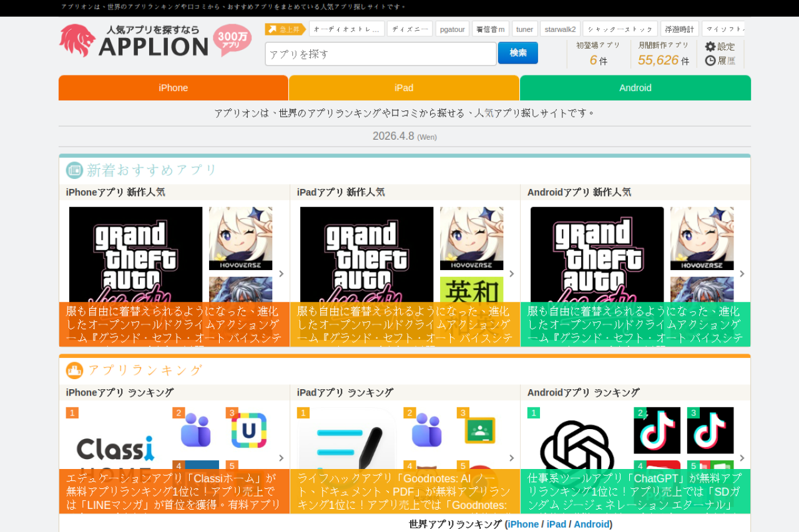Screen dimensions: 799x532
Task: Switch to the Android tab
Action: pyautogui.click(x=635, y=88)
